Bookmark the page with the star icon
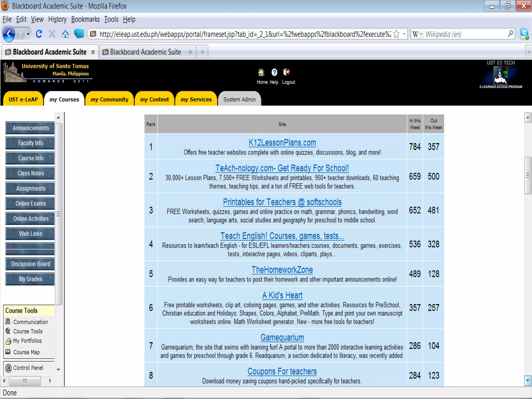 (396, 34)
